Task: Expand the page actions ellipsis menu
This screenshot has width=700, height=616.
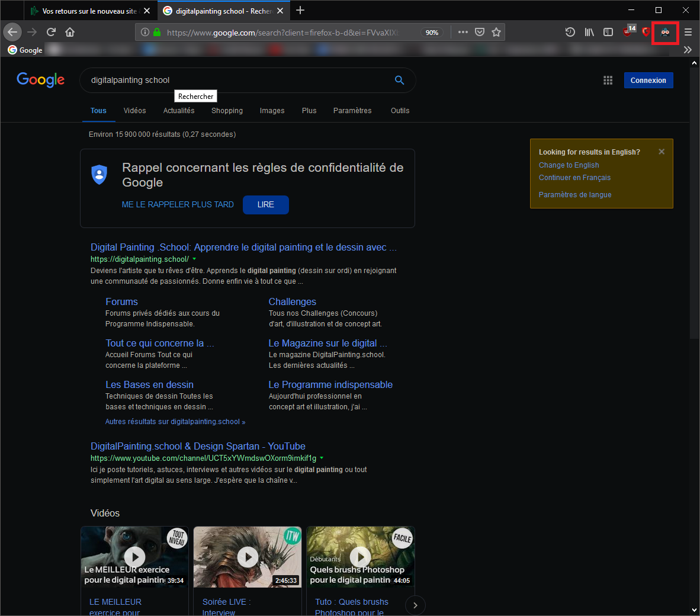Action: click(463, 32)
